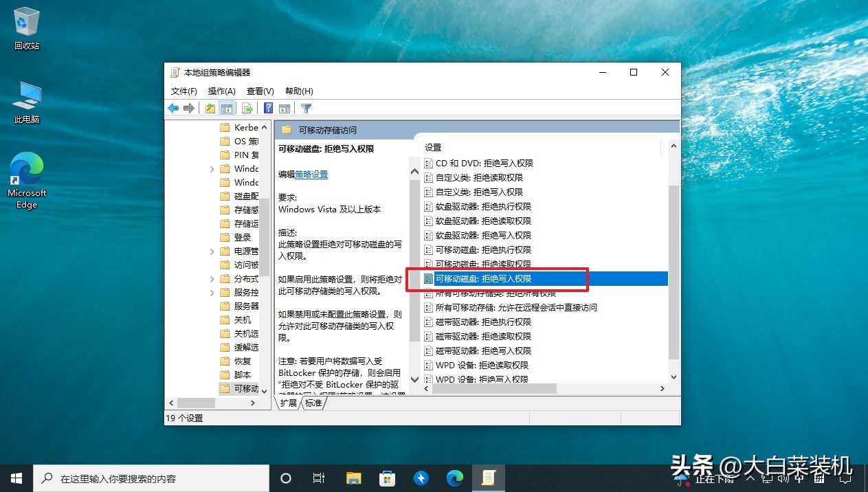Click the 设置 column header
The height and width of the screenshot is (492, 868).
coord(433,148)
